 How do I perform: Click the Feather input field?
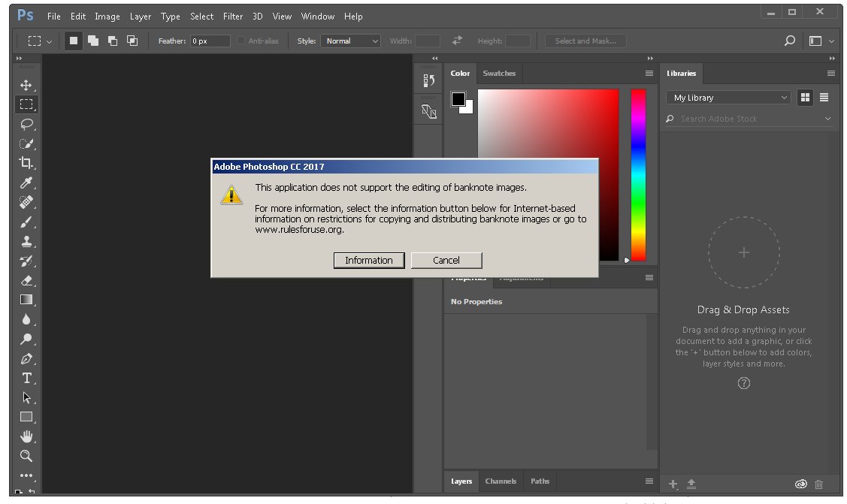click(210, 41)
